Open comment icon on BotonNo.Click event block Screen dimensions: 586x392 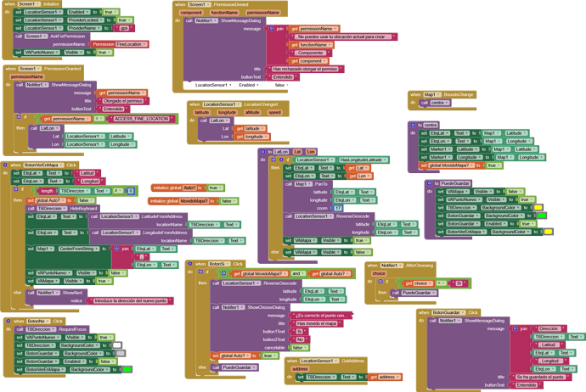[x=6, y=321]
